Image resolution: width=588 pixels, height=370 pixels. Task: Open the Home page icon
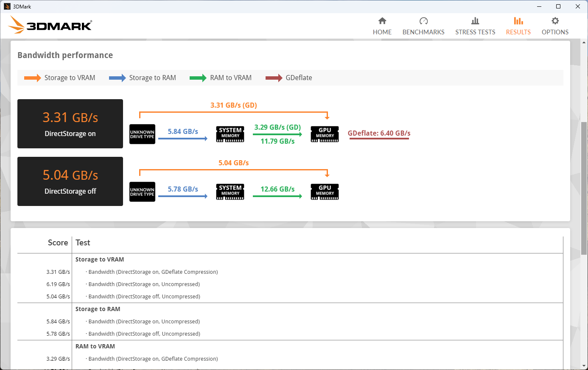(x=382, y=21)
